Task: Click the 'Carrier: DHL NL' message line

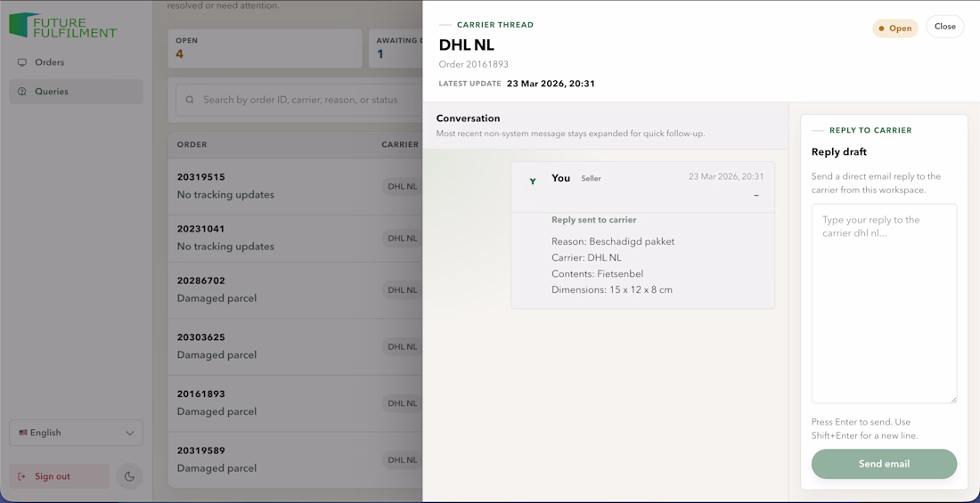Action: coord(586,257)
